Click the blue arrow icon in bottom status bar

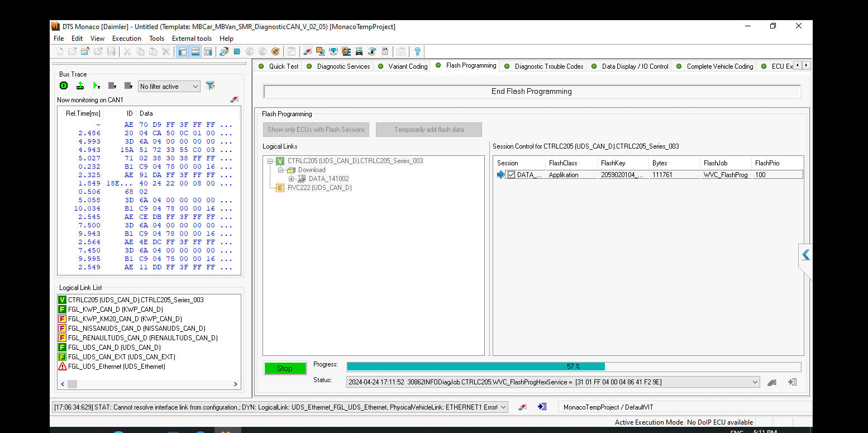(542, 407)
